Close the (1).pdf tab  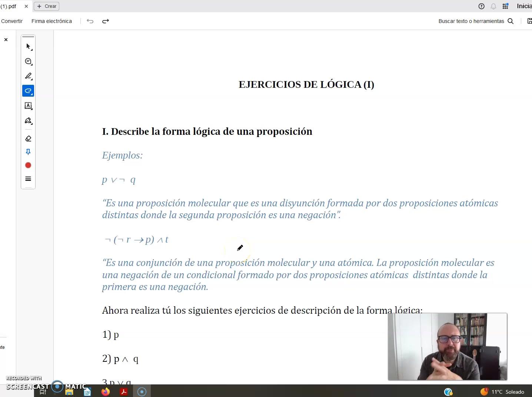(26, 6)
